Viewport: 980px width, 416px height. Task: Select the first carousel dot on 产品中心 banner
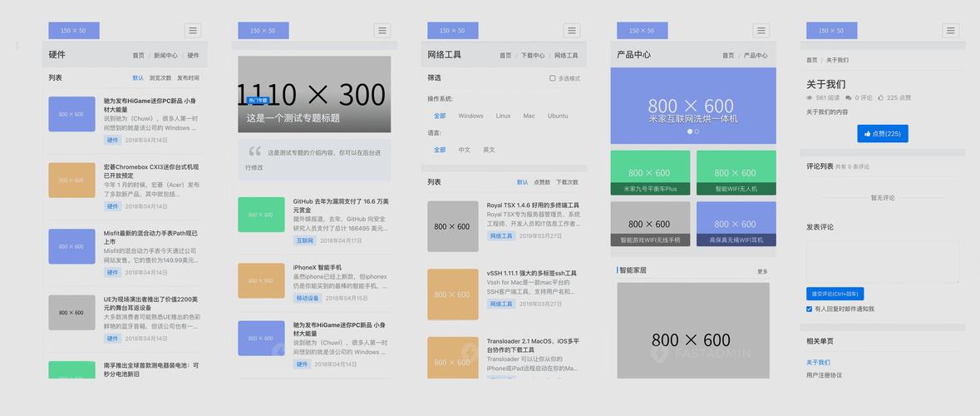click(690, 131)
